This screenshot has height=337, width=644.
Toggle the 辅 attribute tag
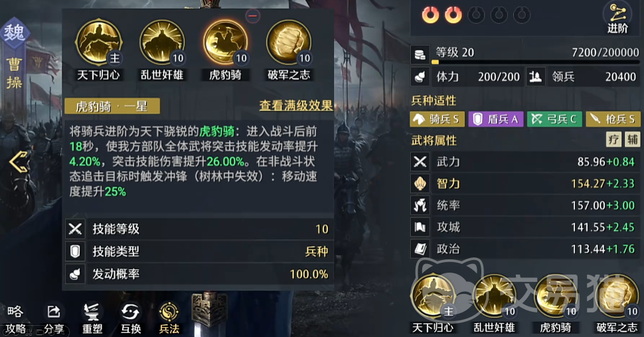(x=632, y=139)
